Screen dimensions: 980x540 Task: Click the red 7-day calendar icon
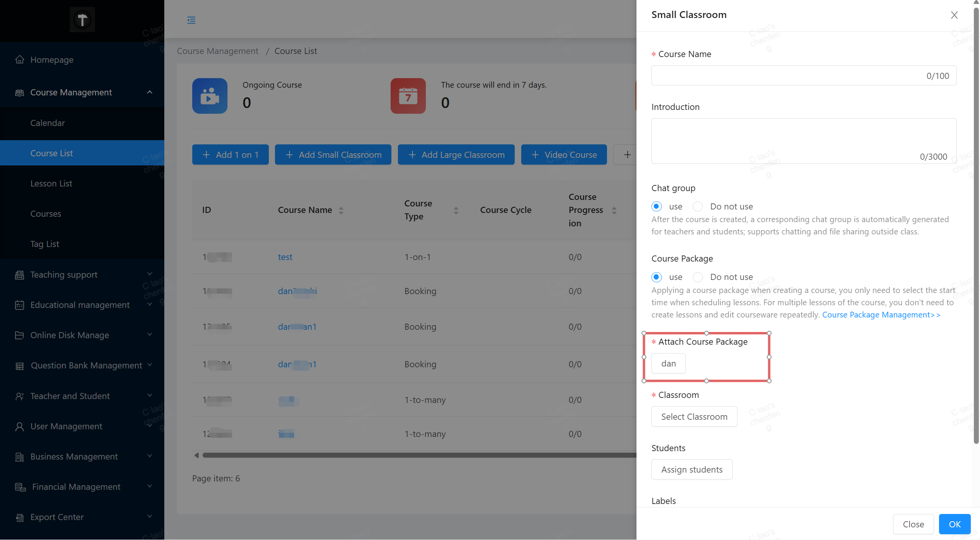pyautogui.click(x=408, y=96)
